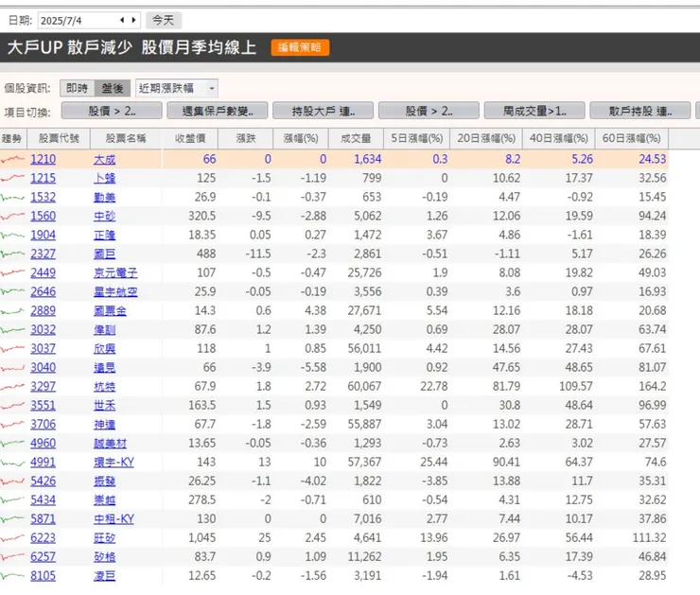The width and height of the screenshot is (700, 595).
Task: Open stock name 星宇航空 link
Action: coord(115,292)
